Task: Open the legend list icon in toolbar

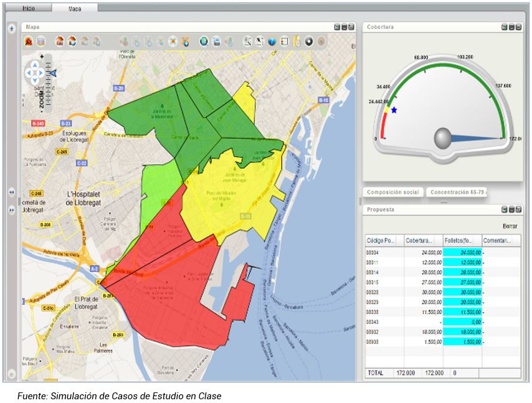Action: coord(284,41)
